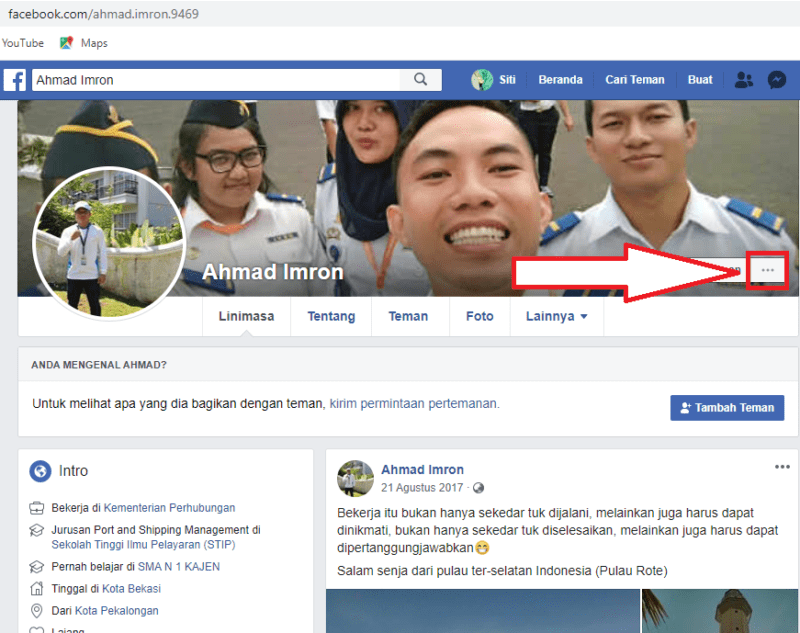
Task: Click the Facebook logo icon
Action: (x=14, y=80)
